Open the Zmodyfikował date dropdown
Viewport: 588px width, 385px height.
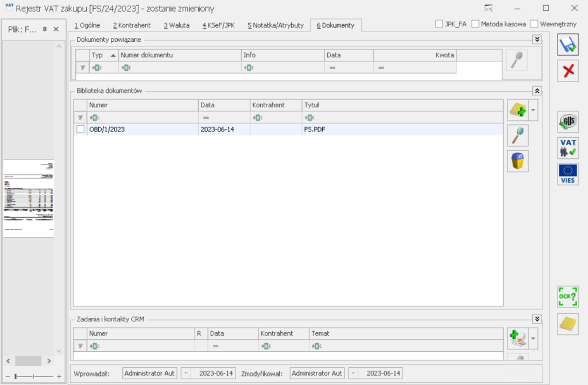(x=353, y=374)
